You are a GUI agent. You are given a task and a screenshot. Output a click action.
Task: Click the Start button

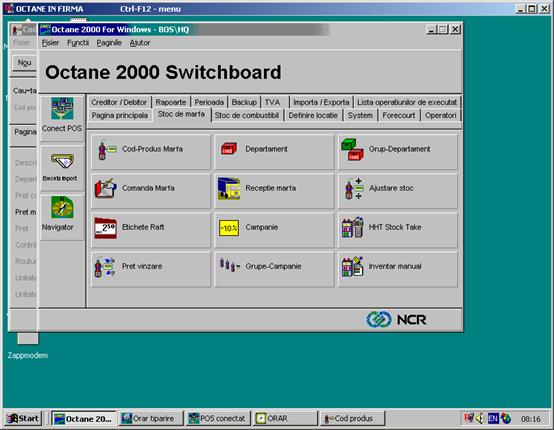coord(23,419)
